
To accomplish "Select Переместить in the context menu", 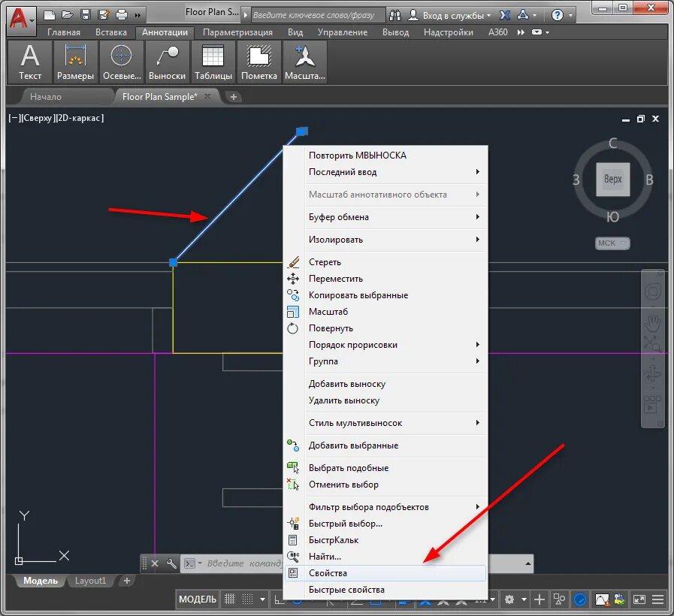I will [385, 279].
